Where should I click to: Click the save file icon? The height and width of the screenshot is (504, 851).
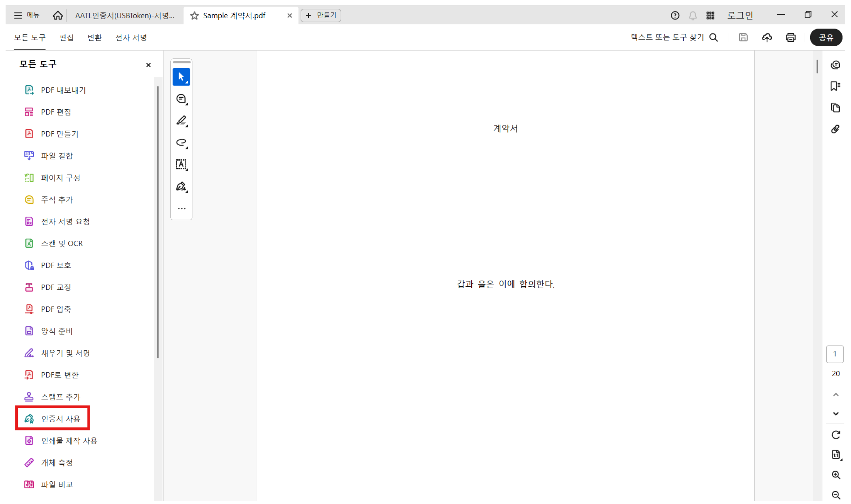(x=743, y=38)
